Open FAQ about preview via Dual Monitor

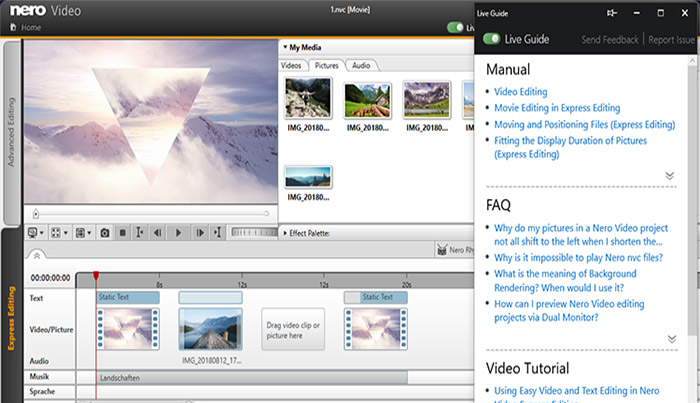pos(569,311)
